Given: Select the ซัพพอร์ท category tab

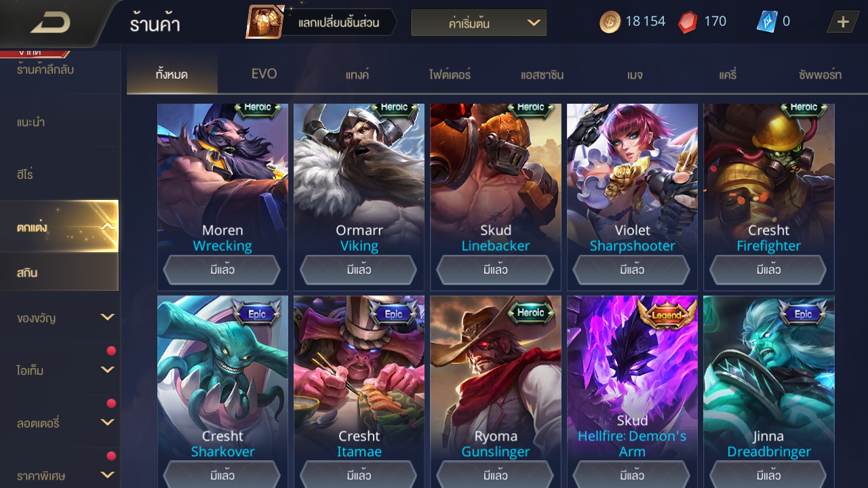Looking at the screenshot, I should point(820,75).
